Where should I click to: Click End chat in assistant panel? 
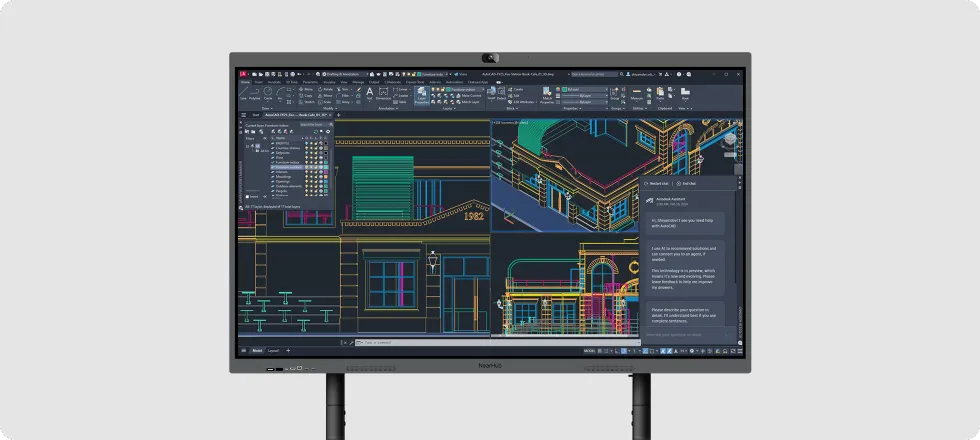[x=686, y=184]
